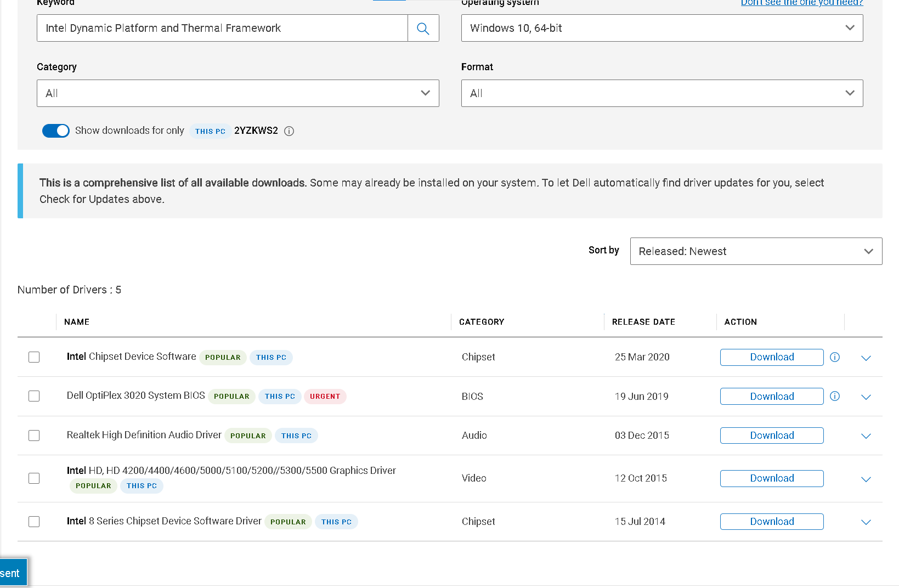
Task: Expand Intel 8 Series Chipset Driver details
Action: tap(866, 522)
